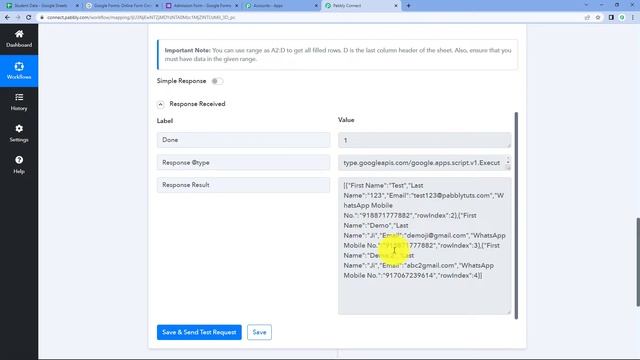The image size is (640, 360).
Task: Toggle the Simple Response switch
Action: [217, 81]
